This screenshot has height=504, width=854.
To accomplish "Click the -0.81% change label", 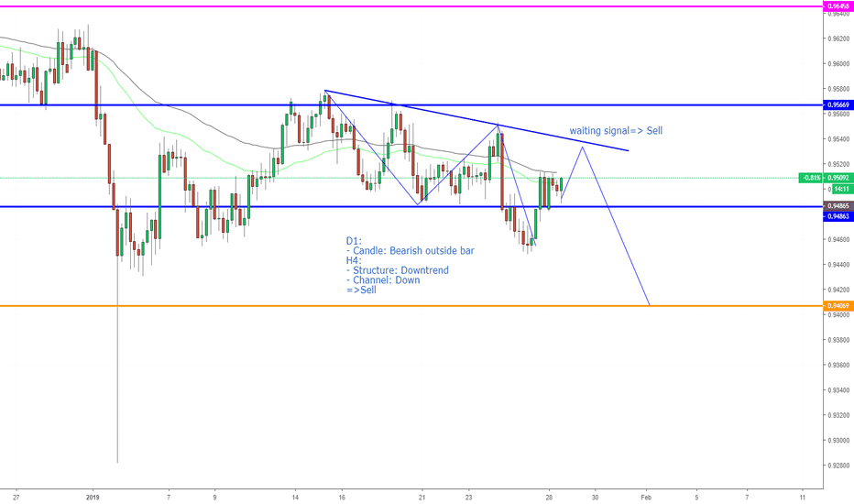I will click(x=811, y=178).
